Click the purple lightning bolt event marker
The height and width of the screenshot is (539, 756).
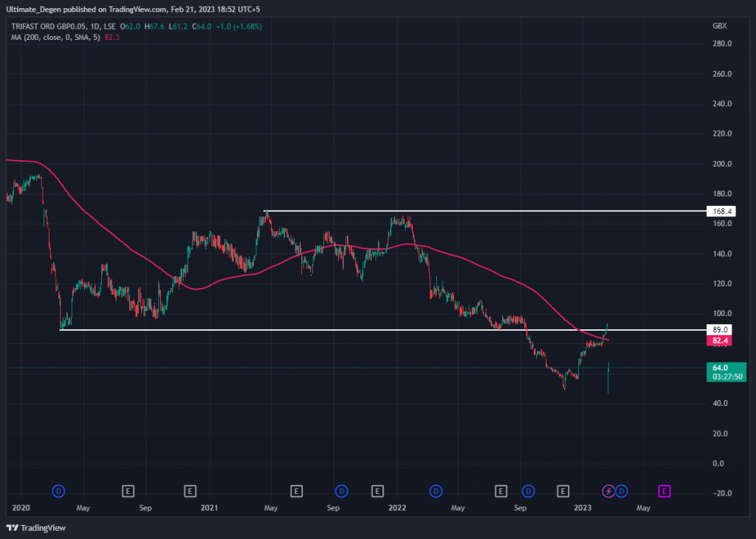point(608,490)
